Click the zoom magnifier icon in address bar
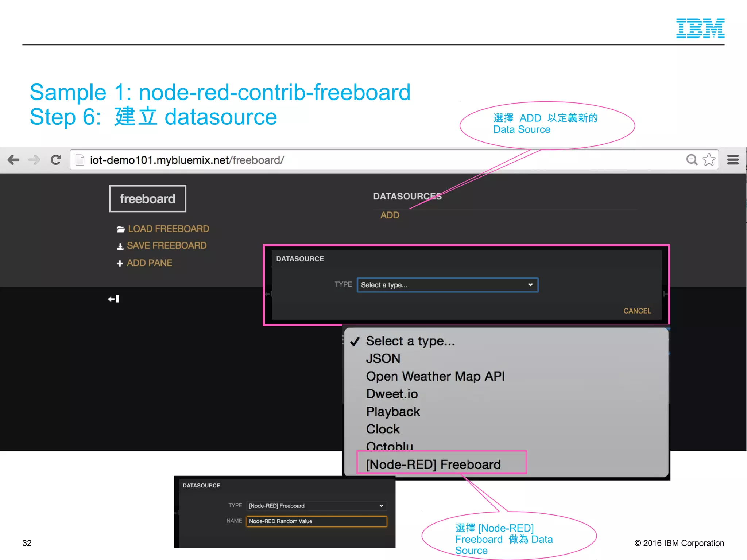747x560 pixels. pos(692,160)
